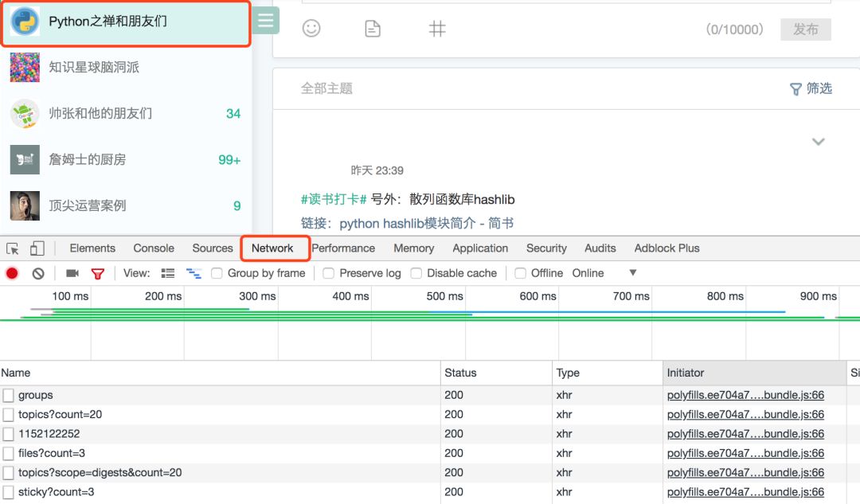
Task: Sort requests by the Initiator column header
Action: (755, 373)
